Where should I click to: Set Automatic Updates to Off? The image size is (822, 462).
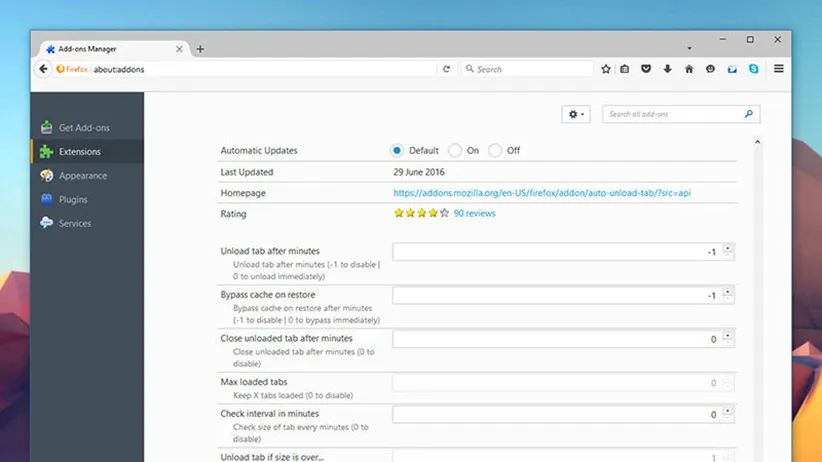click(x=495, y=150)
